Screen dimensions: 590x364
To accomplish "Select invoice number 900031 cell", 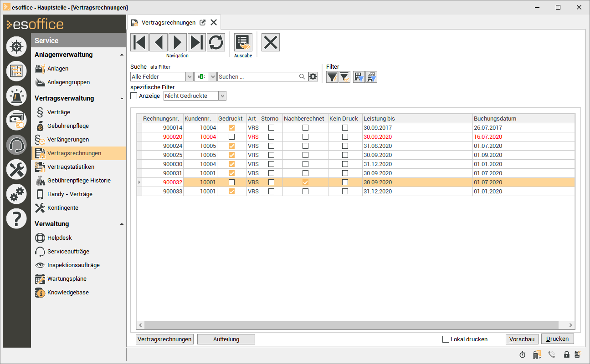I will (163, 173).
